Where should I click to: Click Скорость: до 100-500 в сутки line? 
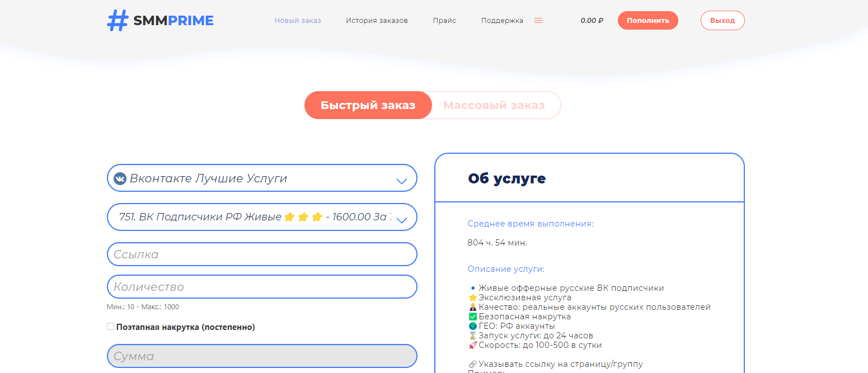[535, 345]
